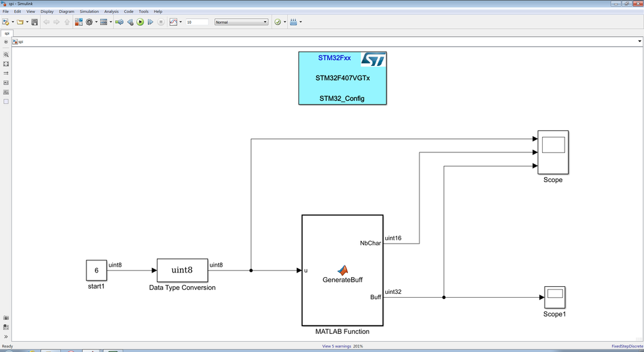Click the 201% zoom level text
644x352 pixels.
click(358, 346)
